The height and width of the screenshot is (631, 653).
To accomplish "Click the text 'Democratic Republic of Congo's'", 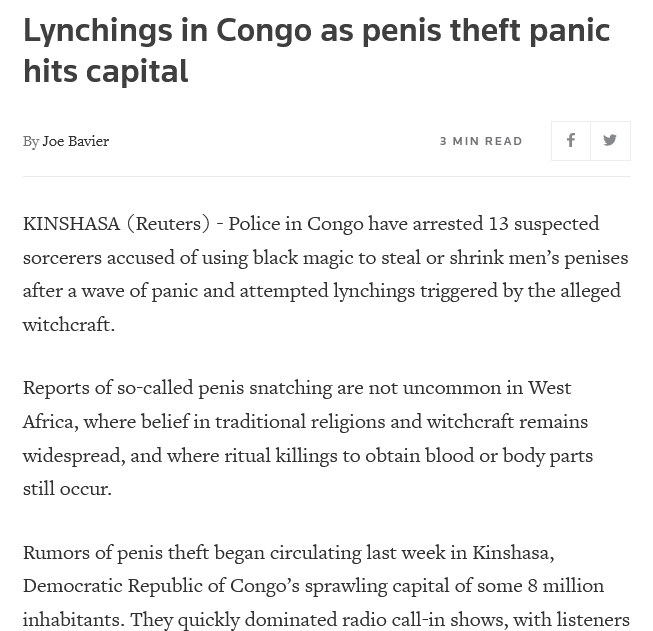I will (161, 586).
